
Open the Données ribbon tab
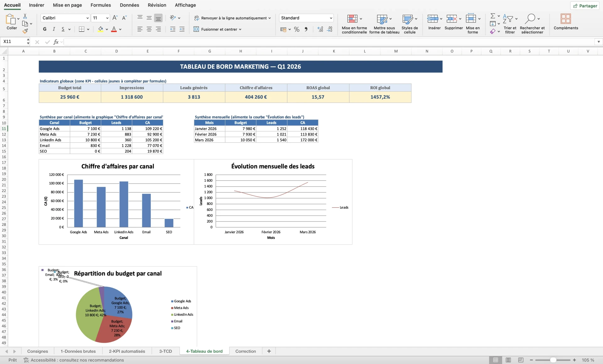point(129,5)
